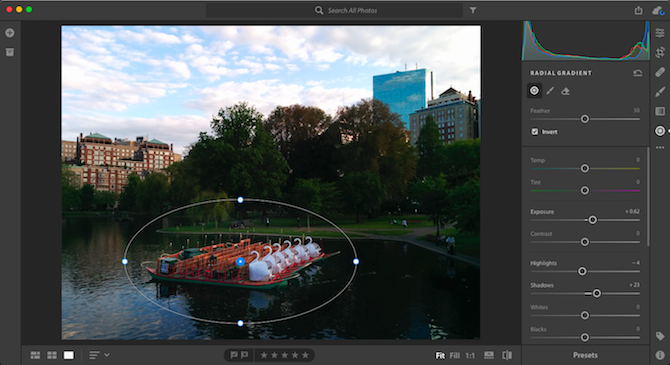Select the brush mode icon in Radial Gradient panel

point(550,91)
